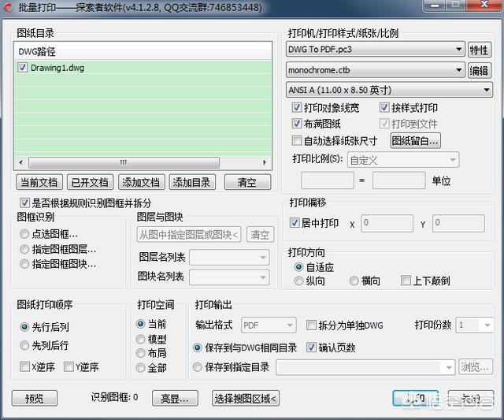Viewport: 504px width, 420px height.
Task: Select 先行后列 print order radio
Action: coord(24,327)
